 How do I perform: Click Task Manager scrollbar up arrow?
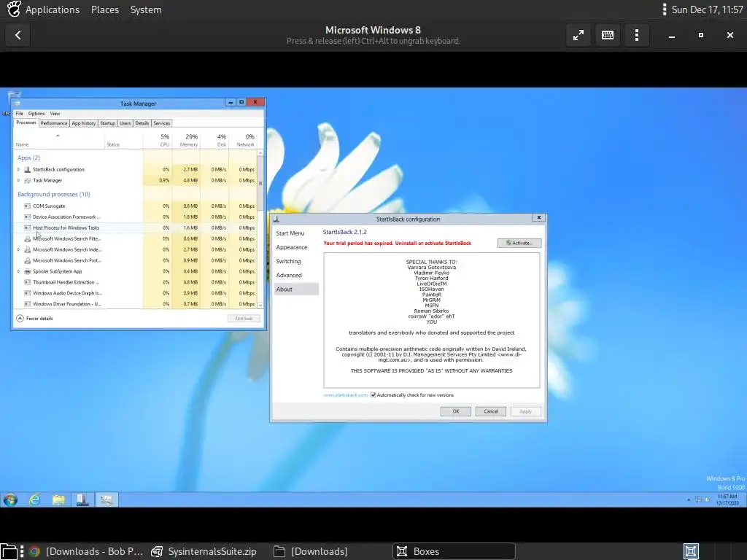coord(260,153)
